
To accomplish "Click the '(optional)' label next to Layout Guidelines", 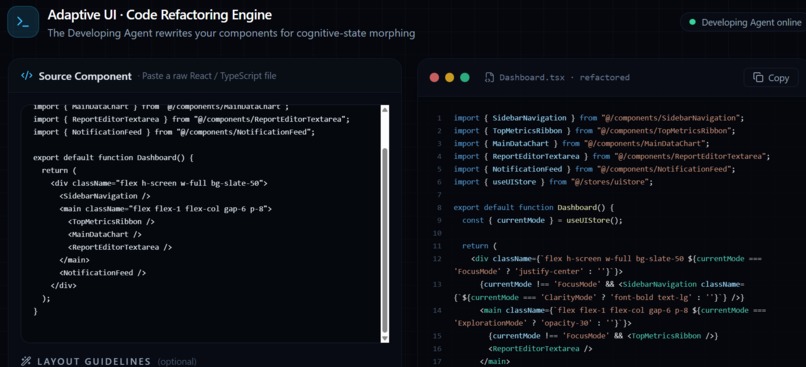I will pos(177,362).
